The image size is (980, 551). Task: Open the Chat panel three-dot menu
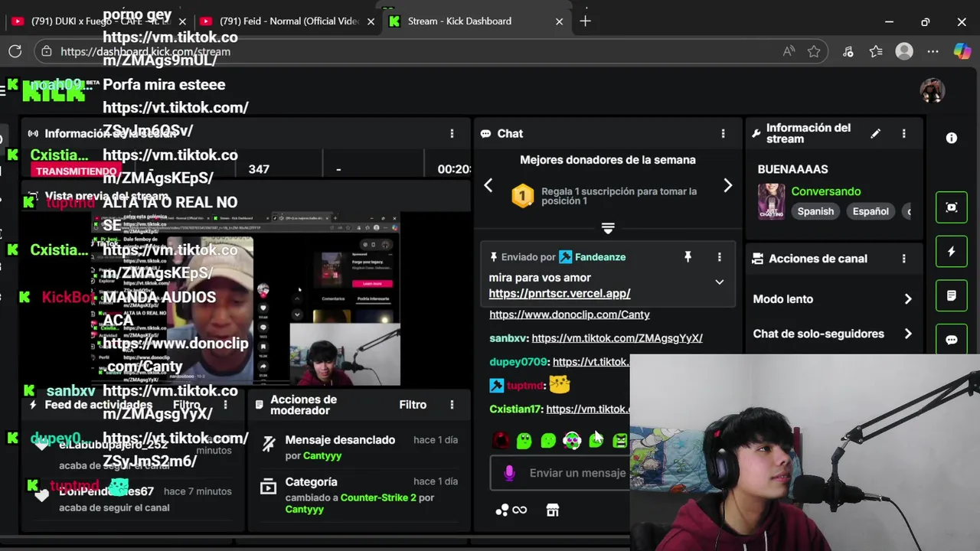tap(723, 133)
